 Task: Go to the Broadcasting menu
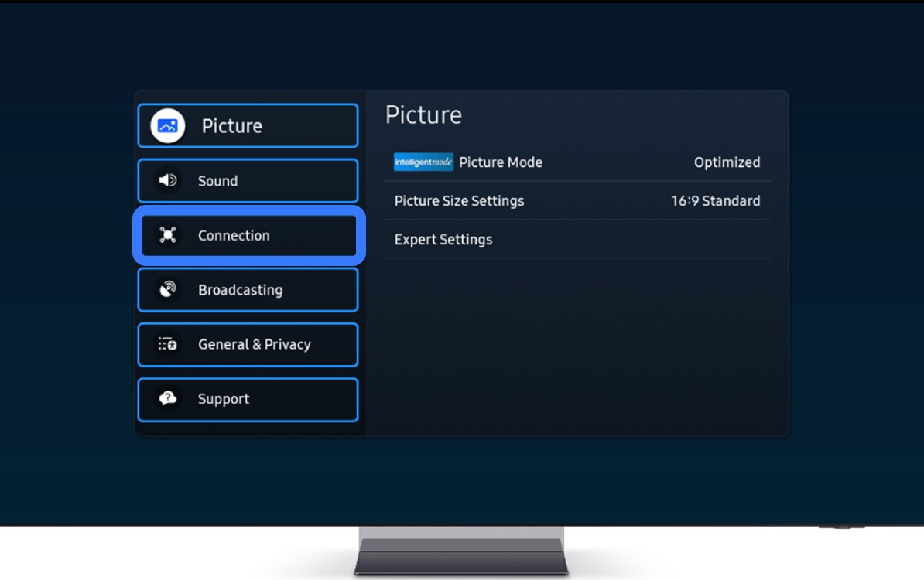click(248, 290)
